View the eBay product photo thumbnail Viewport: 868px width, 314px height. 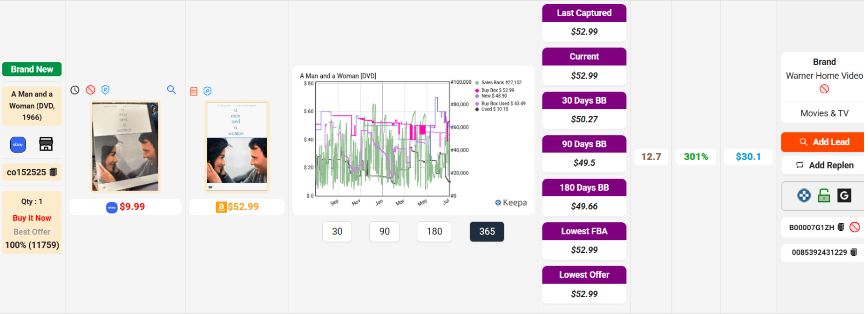pyautogui.click(x=125, y=147)
